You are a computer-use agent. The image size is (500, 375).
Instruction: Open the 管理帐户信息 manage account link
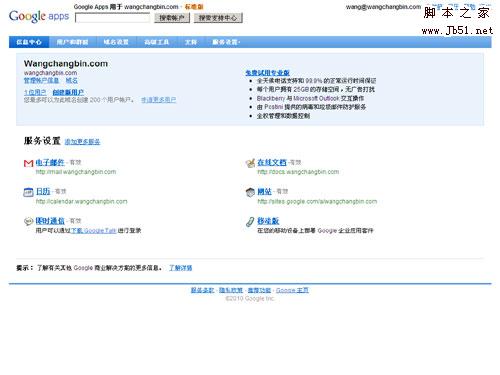click(41, 80)
